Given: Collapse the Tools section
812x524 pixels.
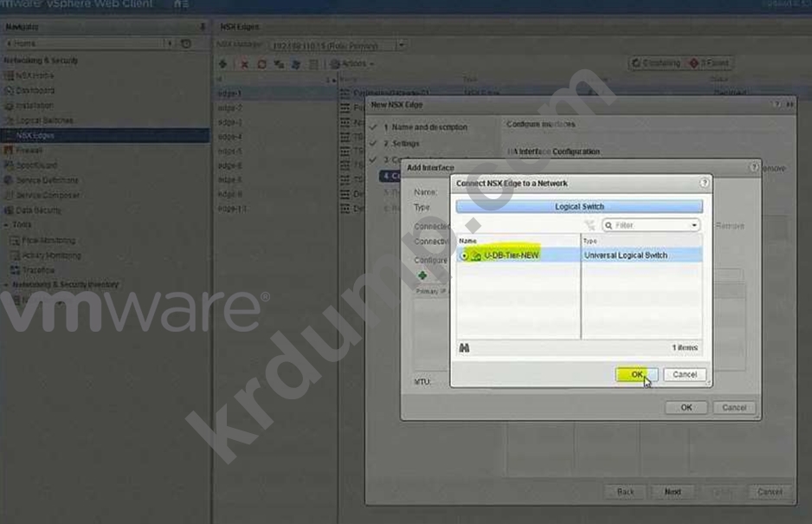Looking at the screenshot, I should tap(6, 225).
